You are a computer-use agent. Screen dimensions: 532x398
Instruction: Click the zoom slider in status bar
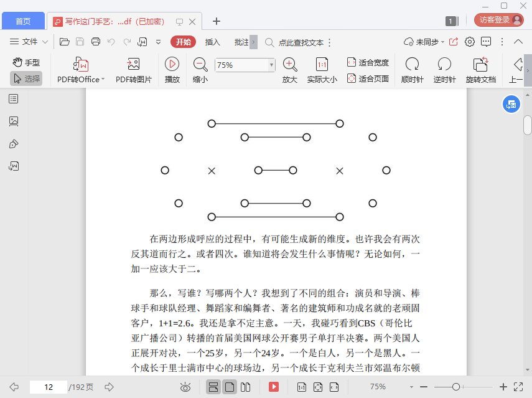tap(456, 387)
